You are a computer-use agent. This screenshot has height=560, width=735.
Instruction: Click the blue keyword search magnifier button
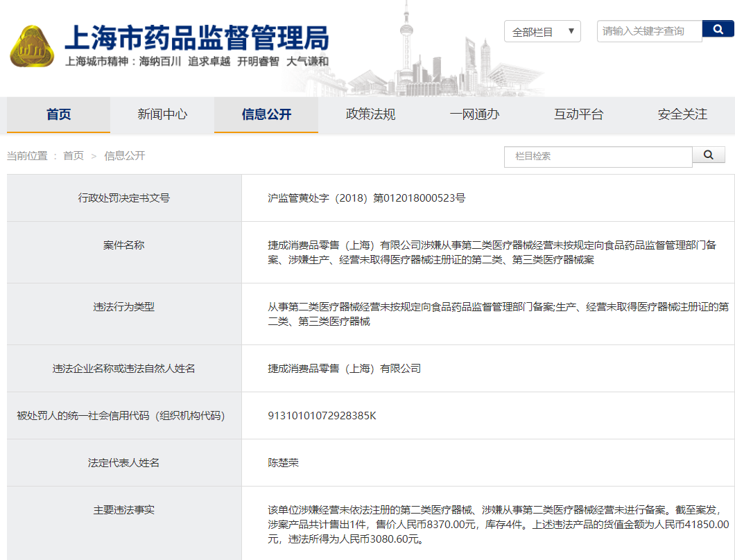pos(718,29)
